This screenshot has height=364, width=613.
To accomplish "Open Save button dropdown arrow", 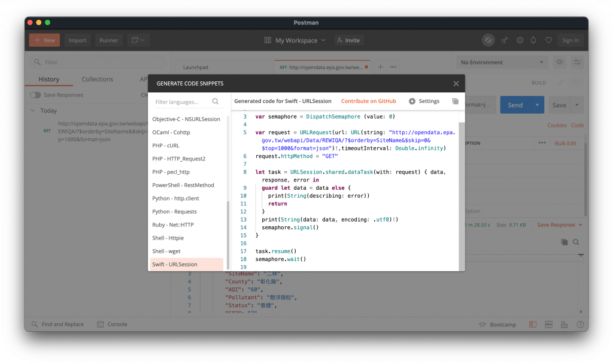I will point(576,105).
